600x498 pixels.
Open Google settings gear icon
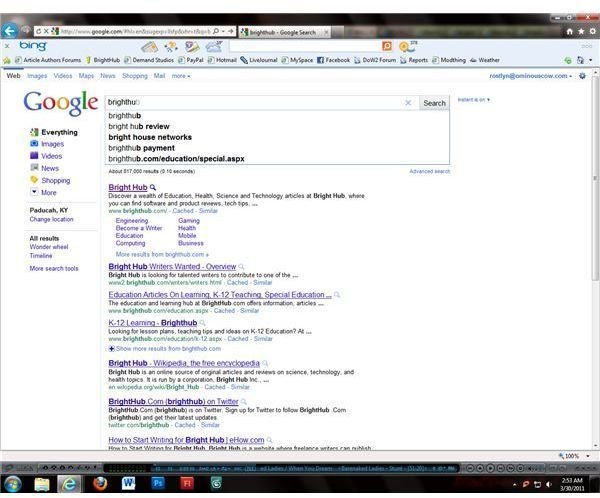(x=582, y=76)
